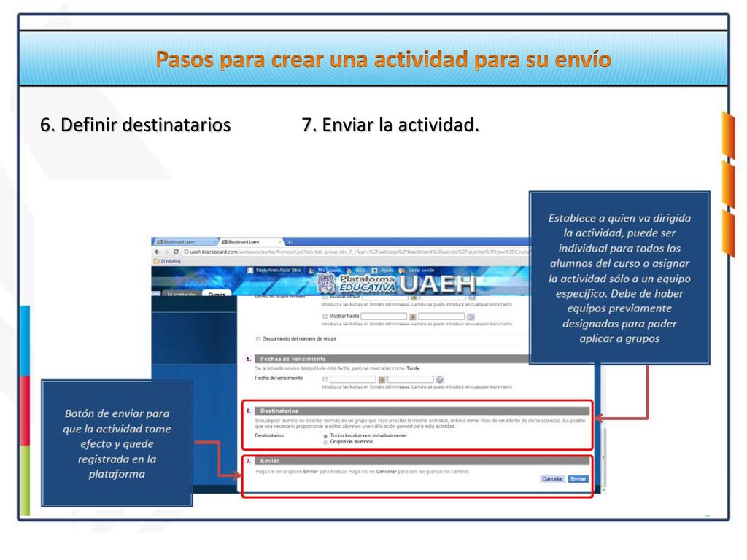Click the browser forward arrow
Viewport: 747px width, 560px height.
coord(167,252)
